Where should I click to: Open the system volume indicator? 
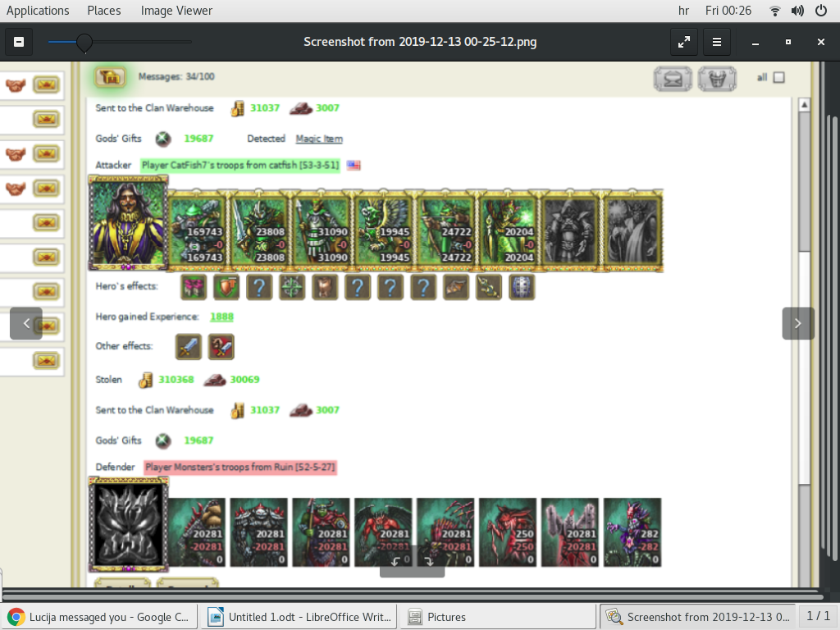pos(797,11)
